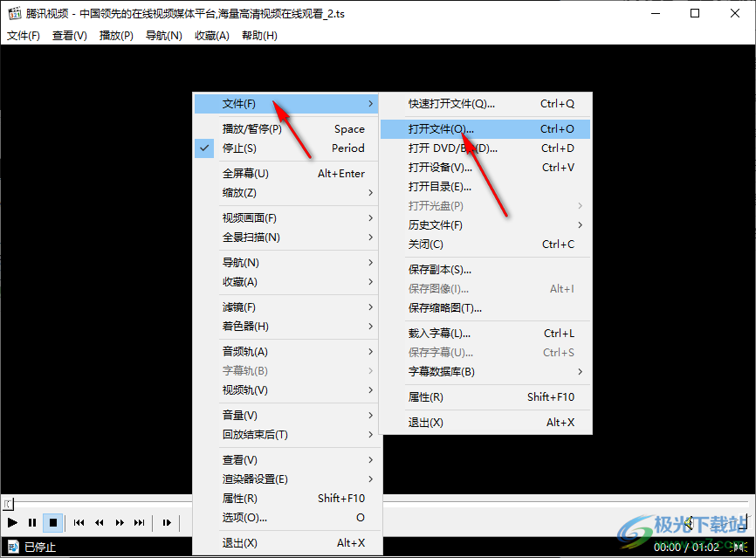Select 载入字幕(L)... entry

[485, 334]
